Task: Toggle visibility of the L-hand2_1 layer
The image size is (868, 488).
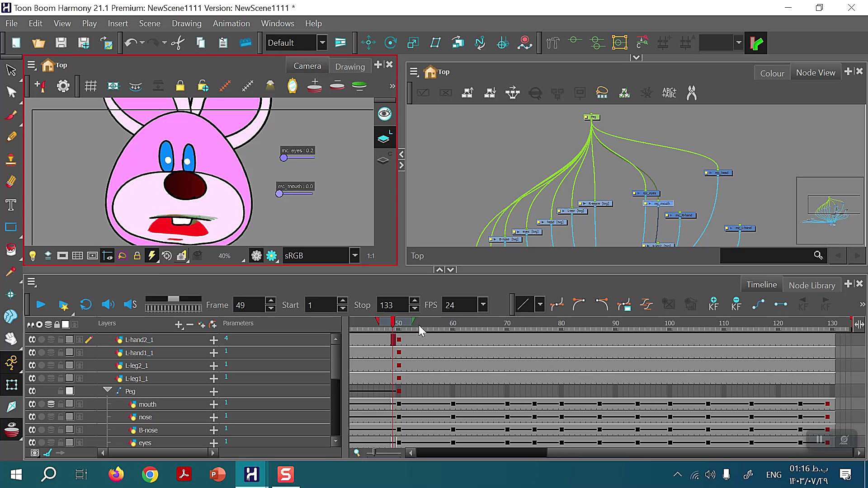Action: pos(32,339)
